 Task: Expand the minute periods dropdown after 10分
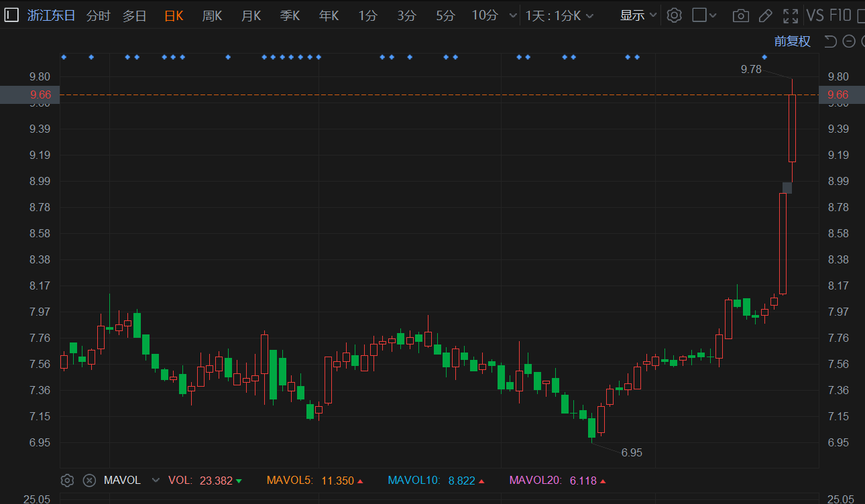click(x=513, y=15)
